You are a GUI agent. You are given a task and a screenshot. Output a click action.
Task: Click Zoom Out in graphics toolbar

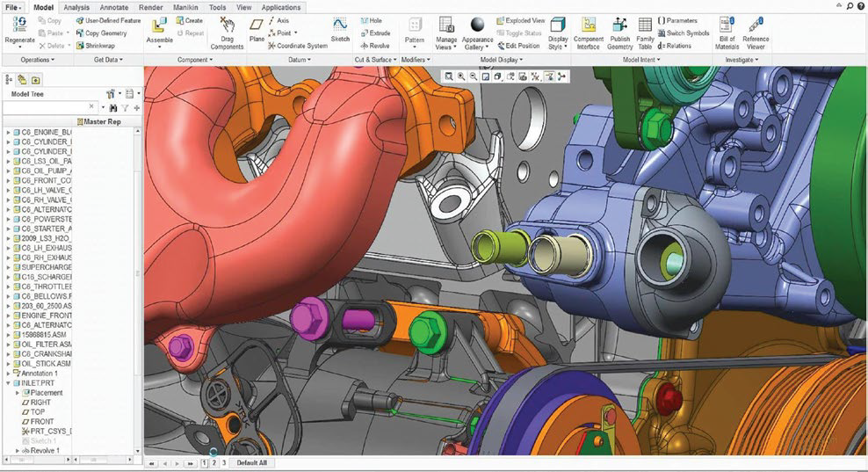click(x=474, y=77)
